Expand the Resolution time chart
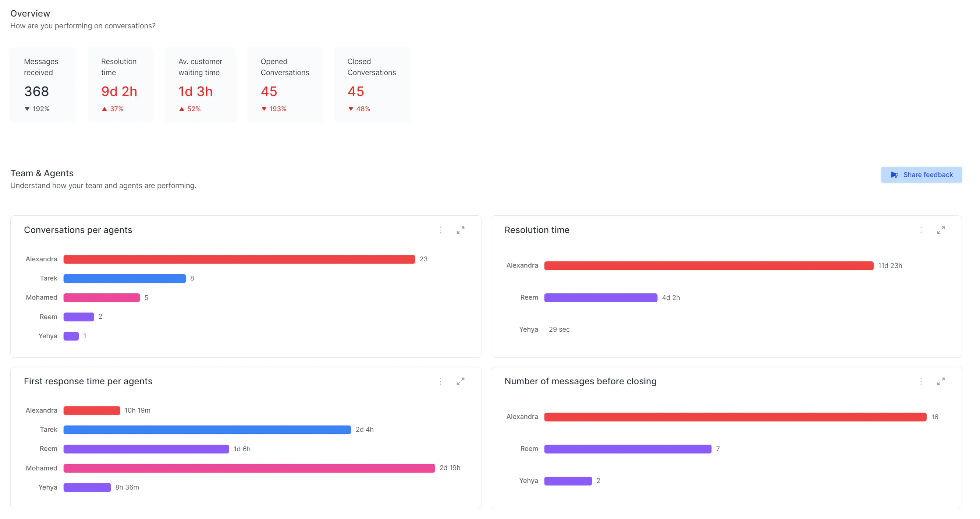Image resolution: width=980 pixels, height=519 pixels. pos(940,230)
